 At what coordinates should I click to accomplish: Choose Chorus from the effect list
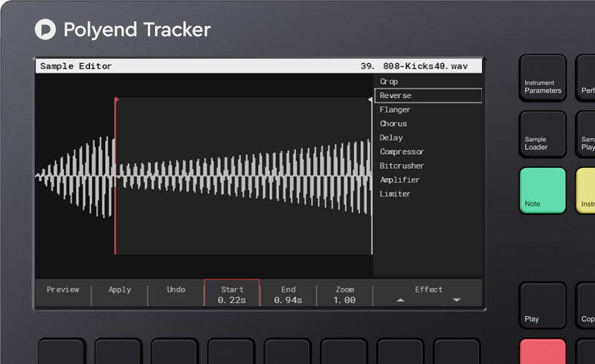393,123
